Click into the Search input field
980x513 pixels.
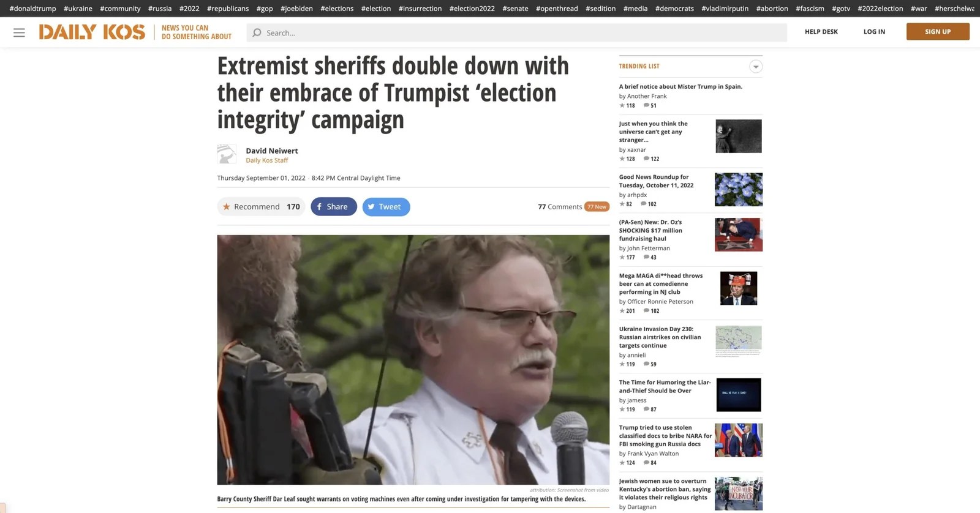[517, 32]
